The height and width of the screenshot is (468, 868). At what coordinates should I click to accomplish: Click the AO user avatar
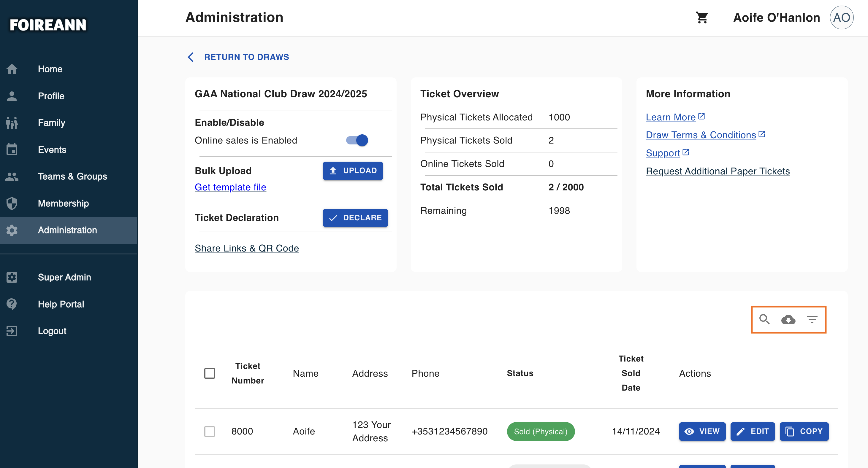[841, 17]
